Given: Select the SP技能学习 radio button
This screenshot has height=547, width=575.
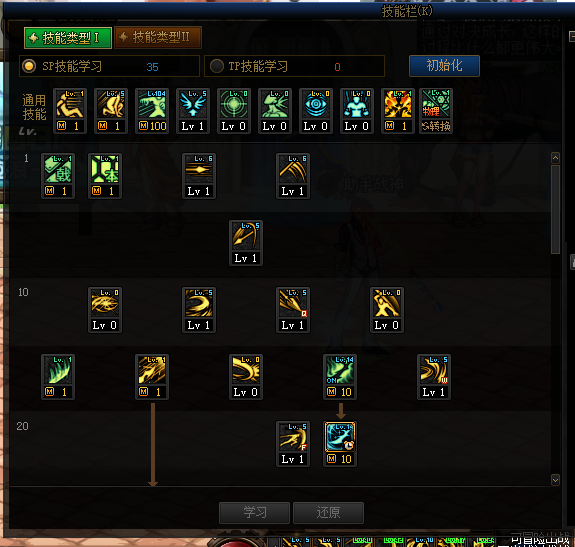Looking at the screenshot, I should click(29, 66).
